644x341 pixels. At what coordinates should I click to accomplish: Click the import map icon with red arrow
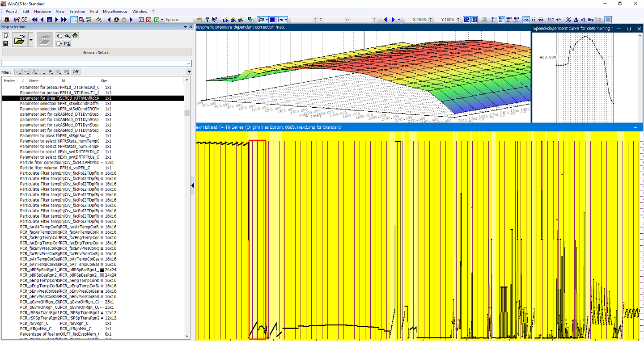pos(59,36)
